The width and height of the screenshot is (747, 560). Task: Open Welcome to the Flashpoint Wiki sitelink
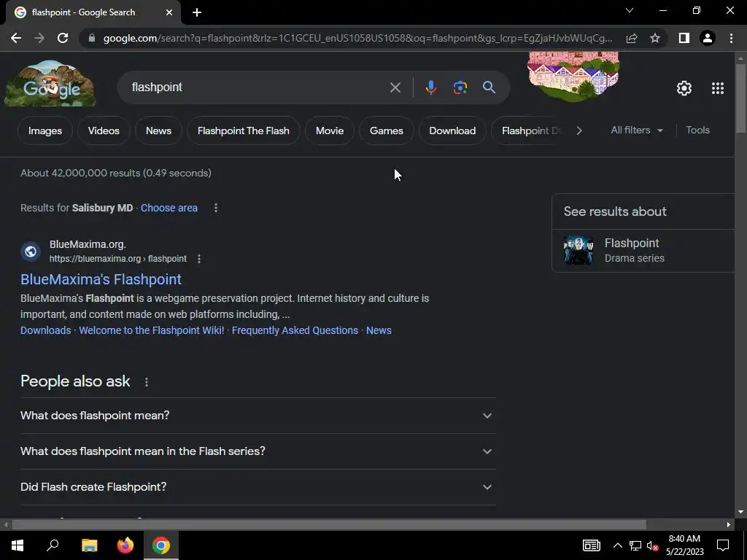[152, 330]
